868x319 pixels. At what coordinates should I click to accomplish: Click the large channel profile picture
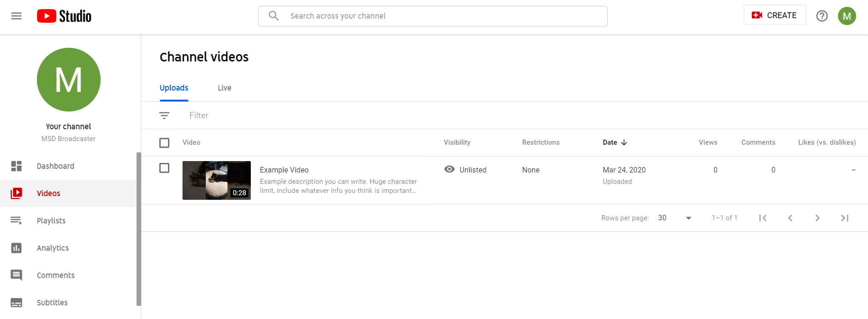click(69, 80)
